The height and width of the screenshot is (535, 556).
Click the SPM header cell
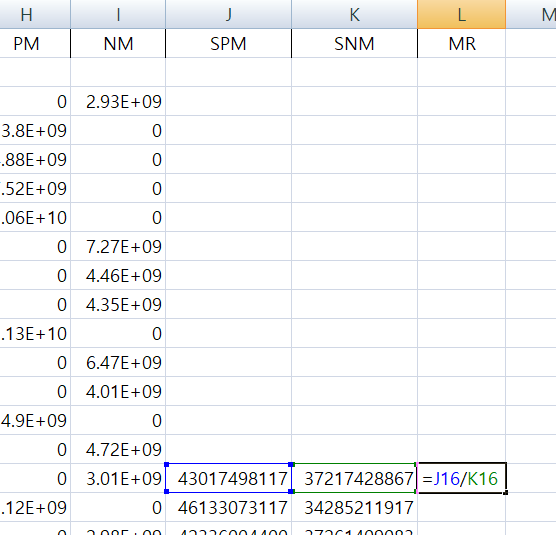click(228, 44)
